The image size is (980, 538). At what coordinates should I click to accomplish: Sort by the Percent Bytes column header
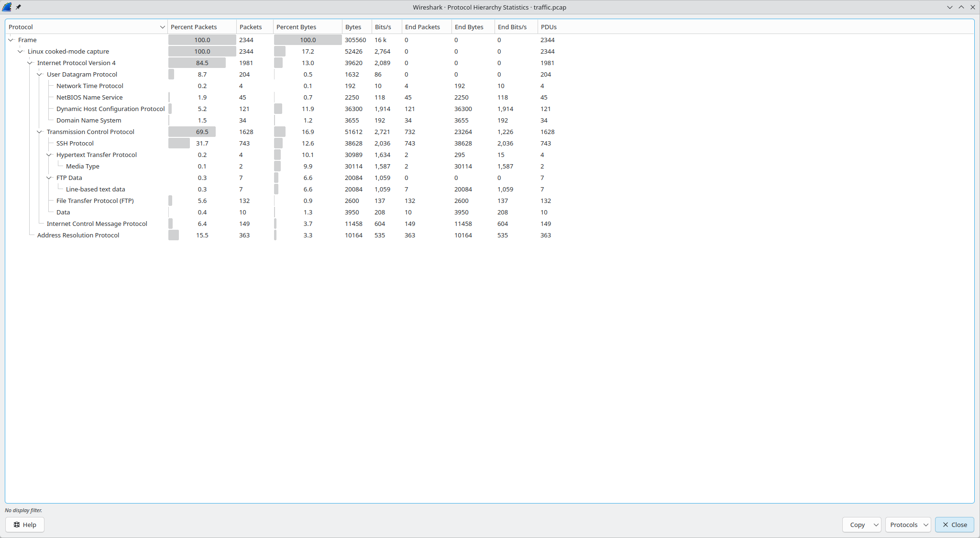click(x=308, y=27)
